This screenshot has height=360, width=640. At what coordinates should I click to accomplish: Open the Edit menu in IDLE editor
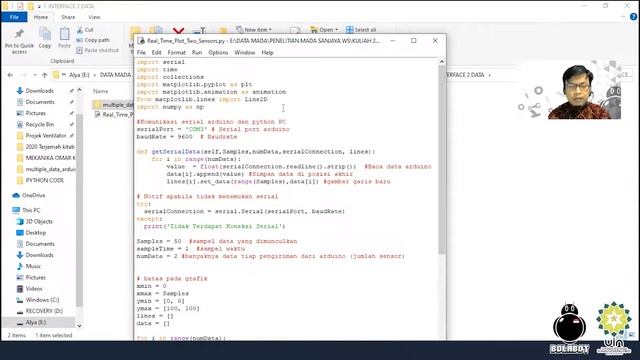tap(156, 53)
